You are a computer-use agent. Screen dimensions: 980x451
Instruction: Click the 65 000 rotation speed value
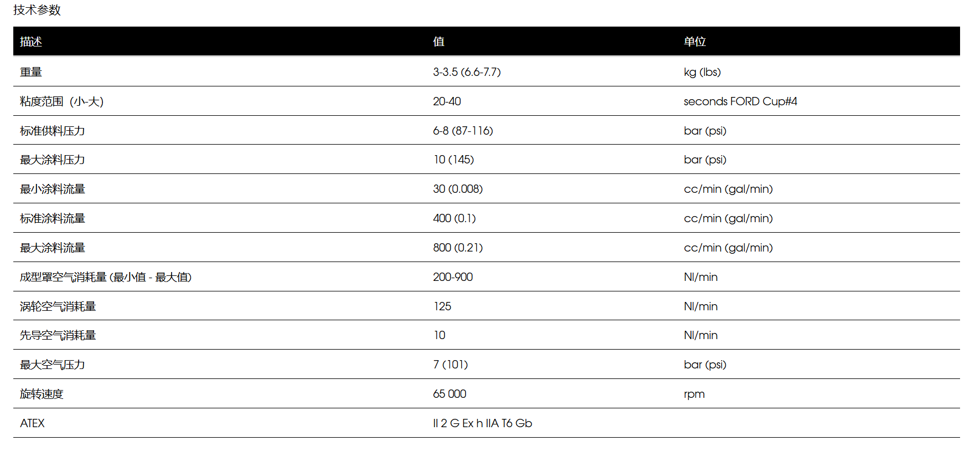coord(450,394)
